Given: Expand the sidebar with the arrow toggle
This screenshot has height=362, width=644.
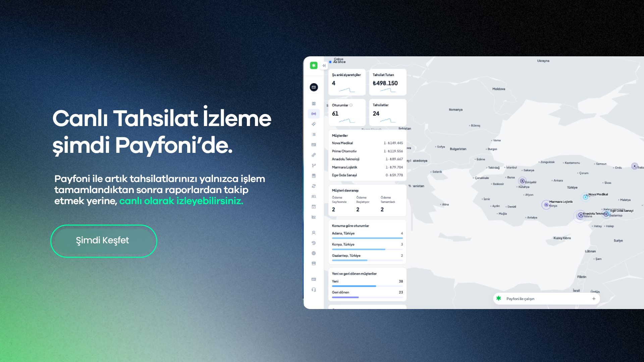Looking at the screenshot, I should tap(324, 66).
